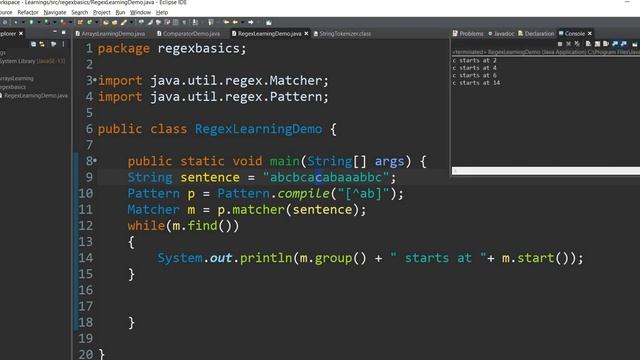
Task: Collapse All in the Package Explorer toolbar
Action: [33, 44]
